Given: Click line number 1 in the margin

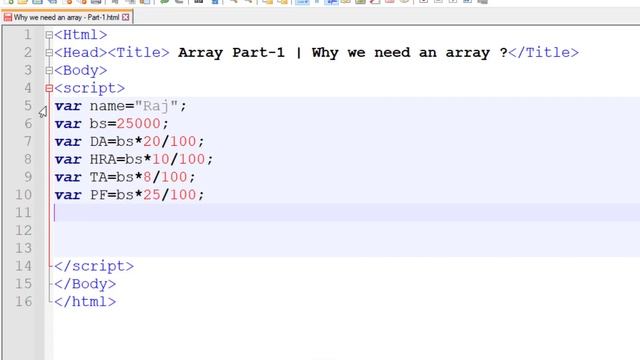Looking at the screenshot, I should pos(27,35).
